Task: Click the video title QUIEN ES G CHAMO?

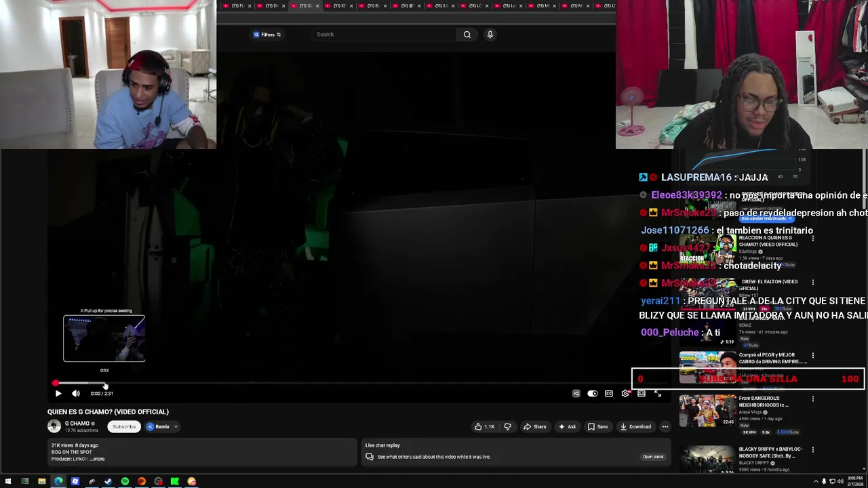Action: click(108, 411)
